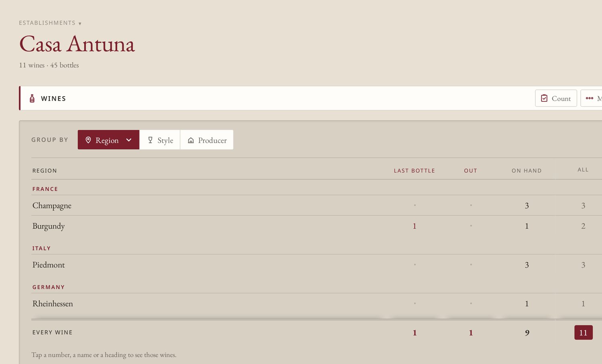602x364 pixels.
Task: Click the Out column header
Action: [470, 171]
